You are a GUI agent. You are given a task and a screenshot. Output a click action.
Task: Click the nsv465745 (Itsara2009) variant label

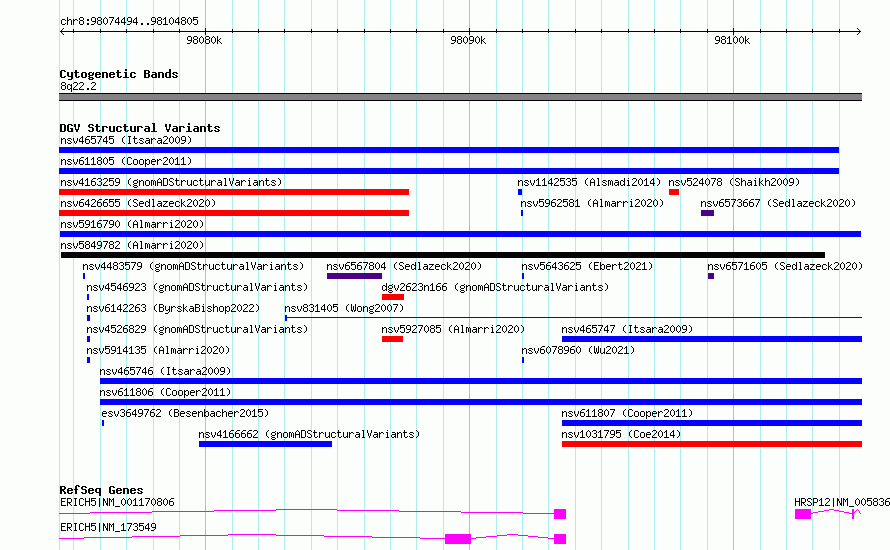click(126, 140)
